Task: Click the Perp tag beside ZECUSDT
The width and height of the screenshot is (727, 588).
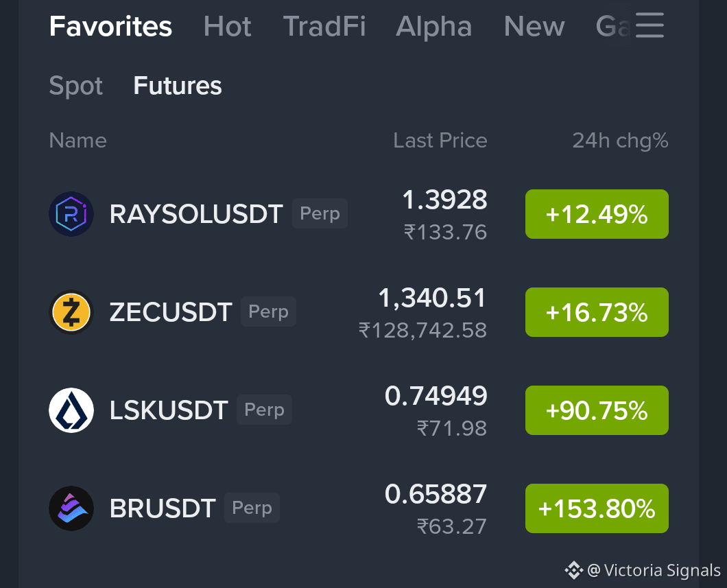Action: point(268,311)
